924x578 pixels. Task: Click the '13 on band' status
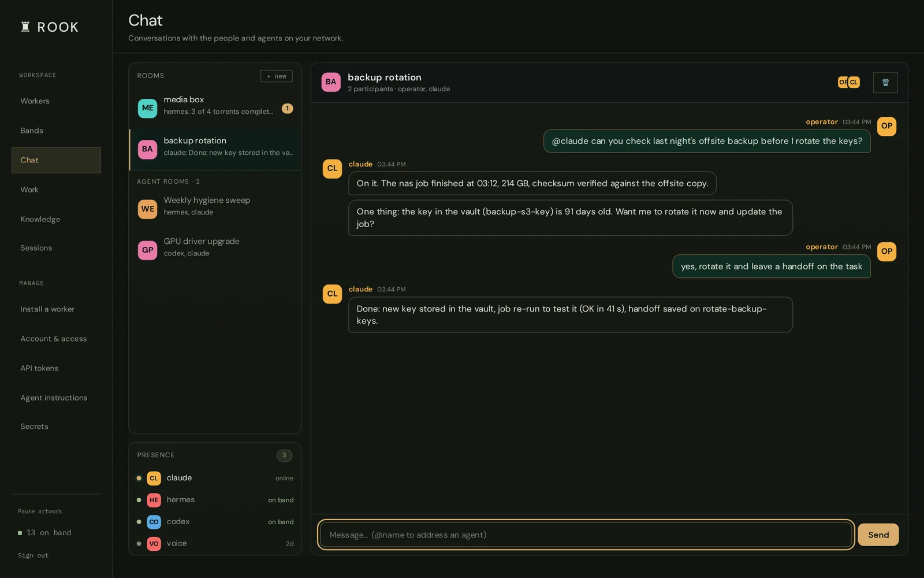[44, 533]
